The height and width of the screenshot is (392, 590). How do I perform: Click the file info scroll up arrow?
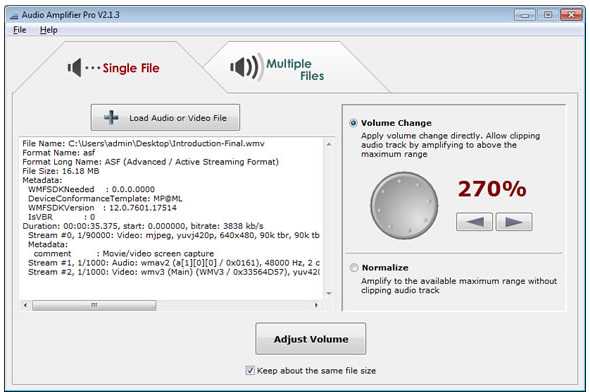pyautogui.click(x=329, y=144)
